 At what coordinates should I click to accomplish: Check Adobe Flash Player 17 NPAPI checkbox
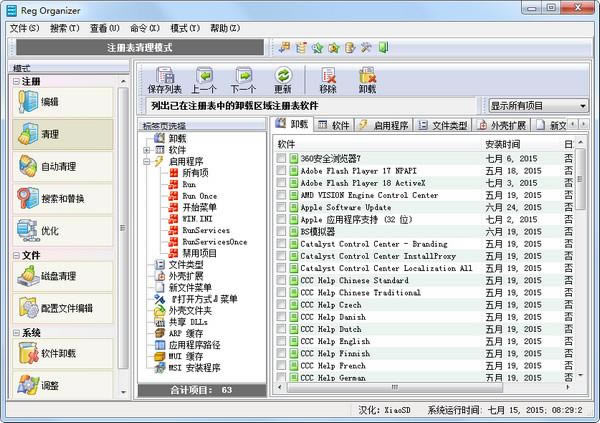(281, 170)
